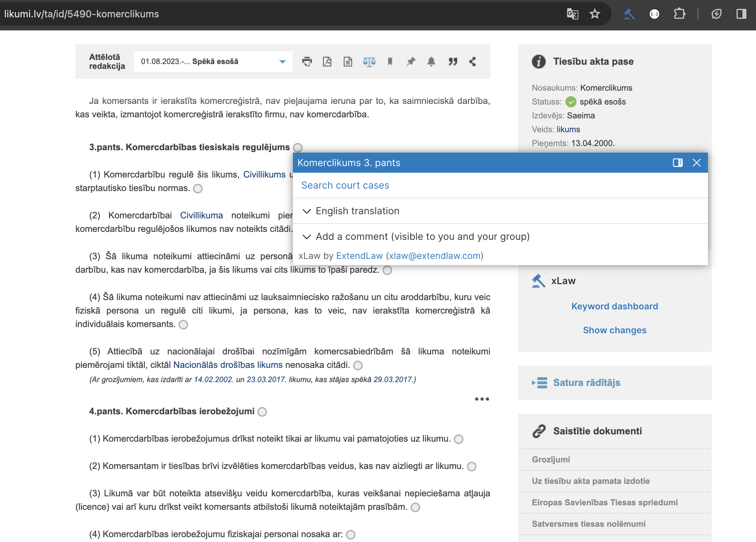Viewport: 756px width, 542px height.
Task: Expand the Add a comment section
Action: click(x=500, y=236)
